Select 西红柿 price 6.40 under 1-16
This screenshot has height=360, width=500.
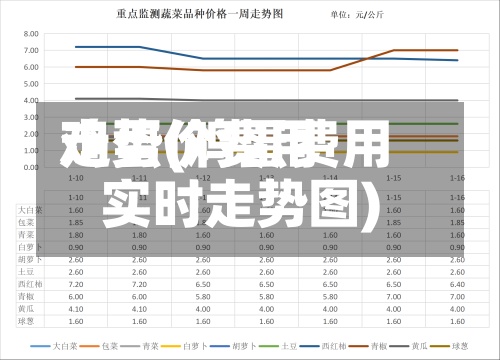[457, 284]
